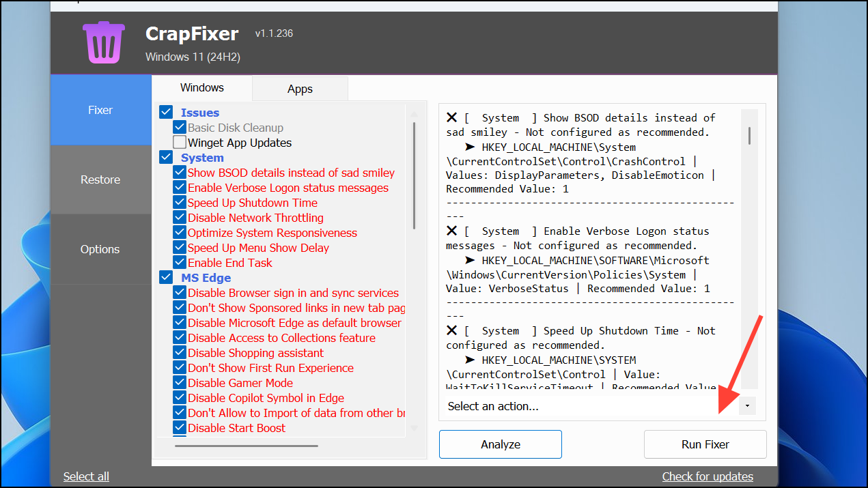Switch to the Apps tab

tap(300, 89)
